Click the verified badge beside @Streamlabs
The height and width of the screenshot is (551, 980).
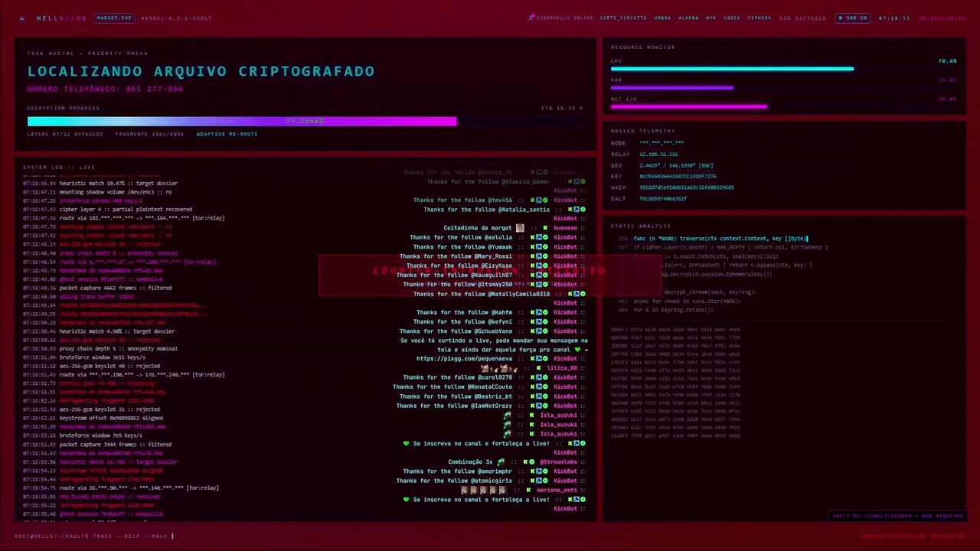(x=533, y=462)
